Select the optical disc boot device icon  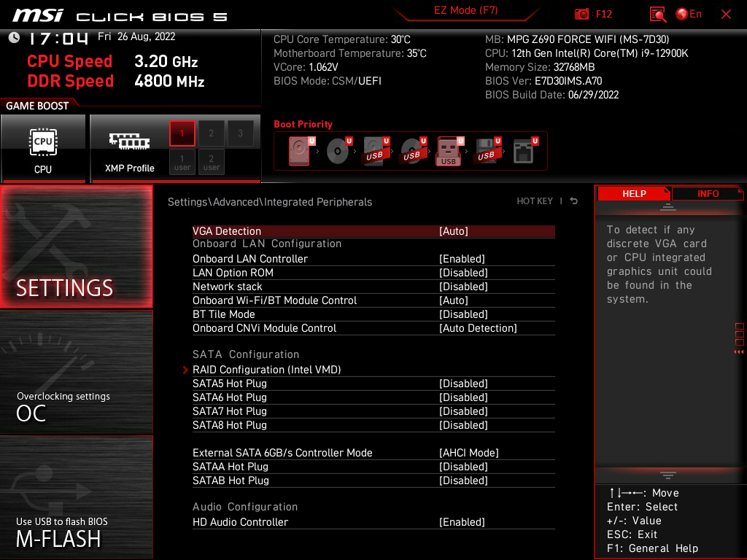tap(338, 151)
